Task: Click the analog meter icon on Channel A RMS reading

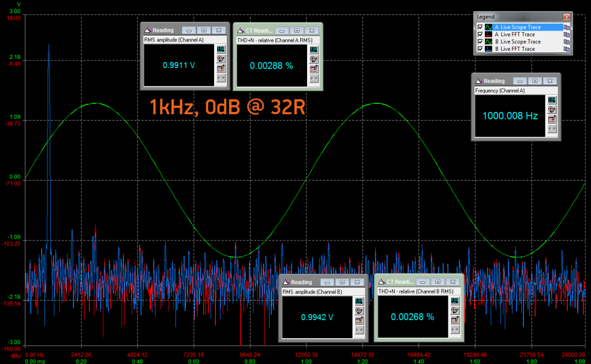Action: pyautogui.click(x=221, y=58)
